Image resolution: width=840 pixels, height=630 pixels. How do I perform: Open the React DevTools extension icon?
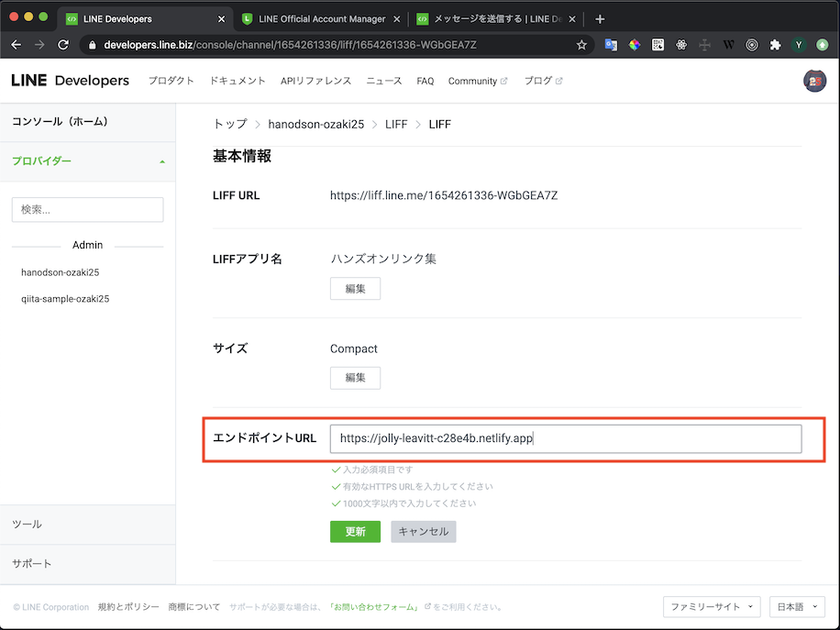[681, 45]
